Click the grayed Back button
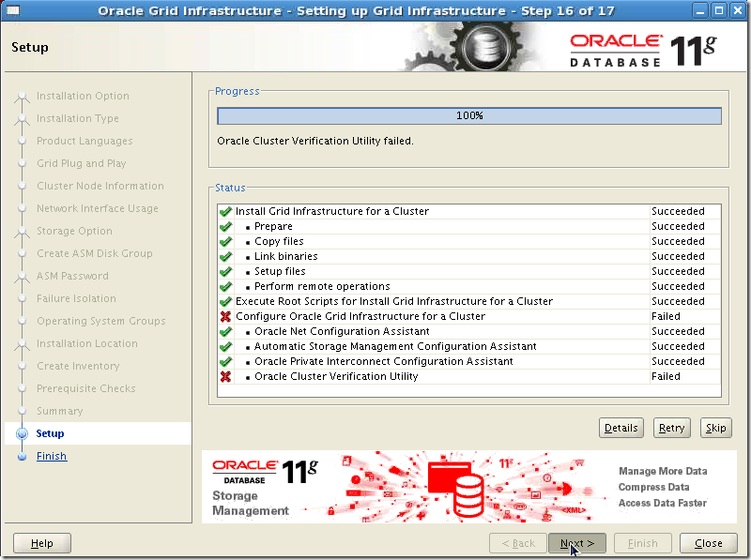751x560 pixels. [518, 543]
